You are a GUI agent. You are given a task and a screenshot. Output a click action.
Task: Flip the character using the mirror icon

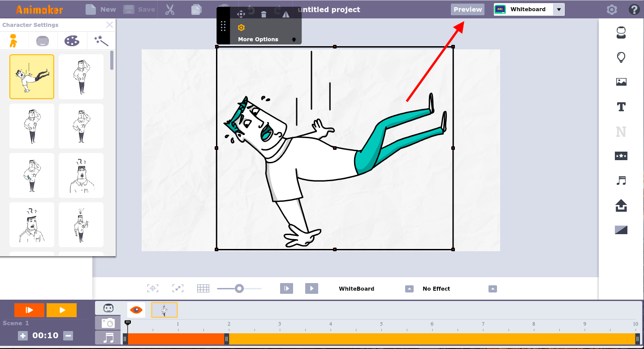[286, 13]
